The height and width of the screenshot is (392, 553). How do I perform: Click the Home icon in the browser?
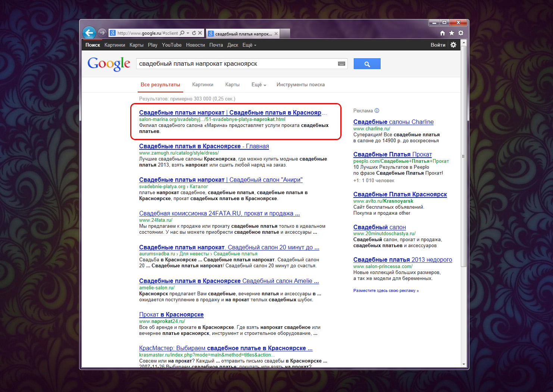point(443,33)
